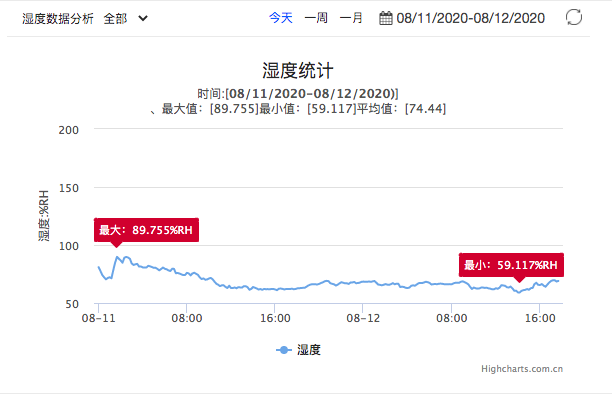612x394 pixels.
Task: Switch to 一周 time range
Action: click(316, 18)
